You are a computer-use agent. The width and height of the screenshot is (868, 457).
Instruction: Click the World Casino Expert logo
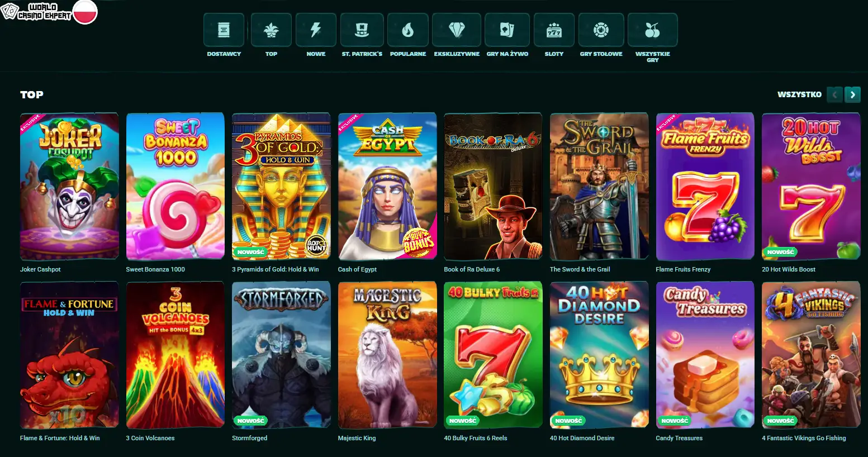tap(37, 12)
